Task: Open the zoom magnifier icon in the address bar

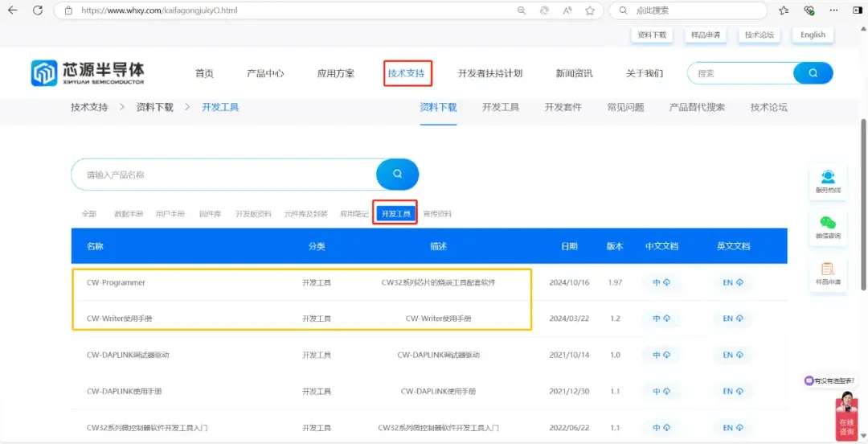Action: [522, 10]
